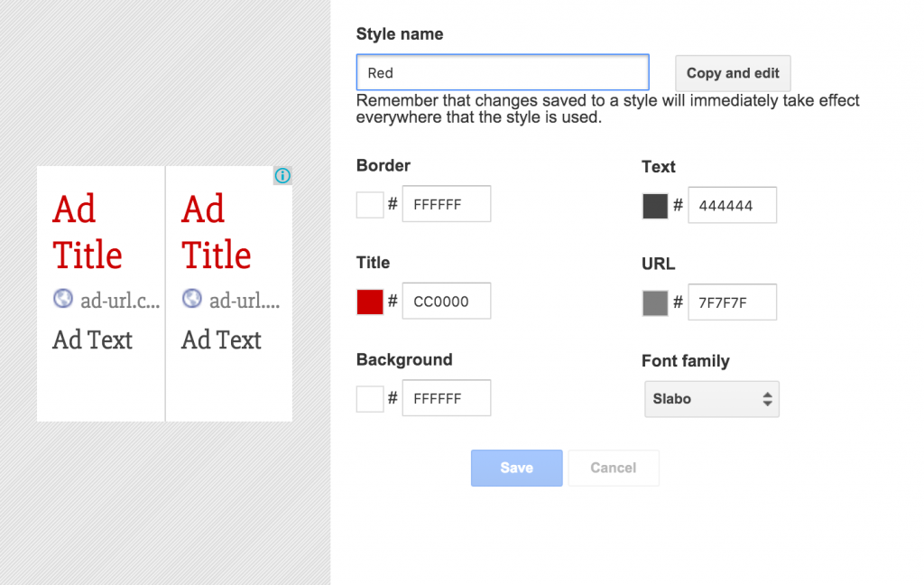Click the AdChoices info icon
Screen dimensions: 924x585
click(x=282, y=176)
